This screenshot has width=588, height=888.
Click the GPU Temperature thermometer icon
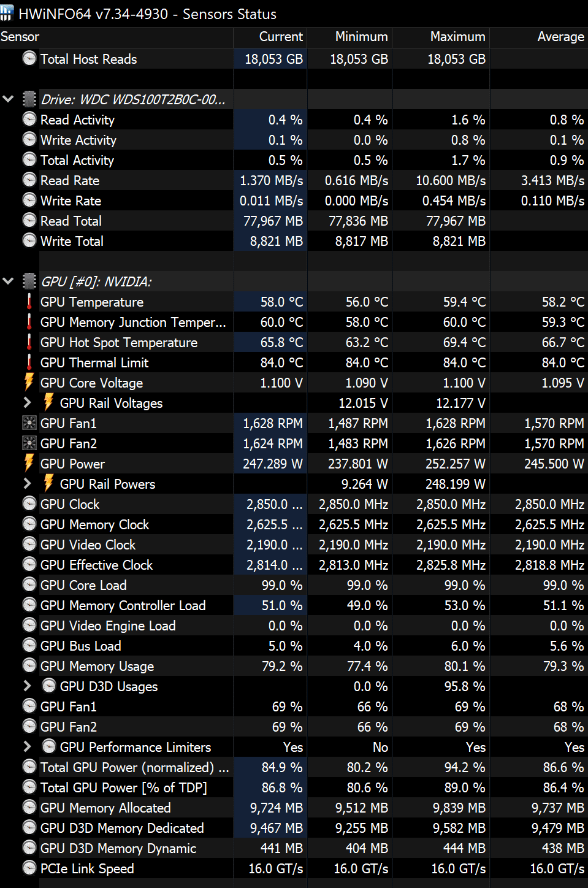click(29, 301)
